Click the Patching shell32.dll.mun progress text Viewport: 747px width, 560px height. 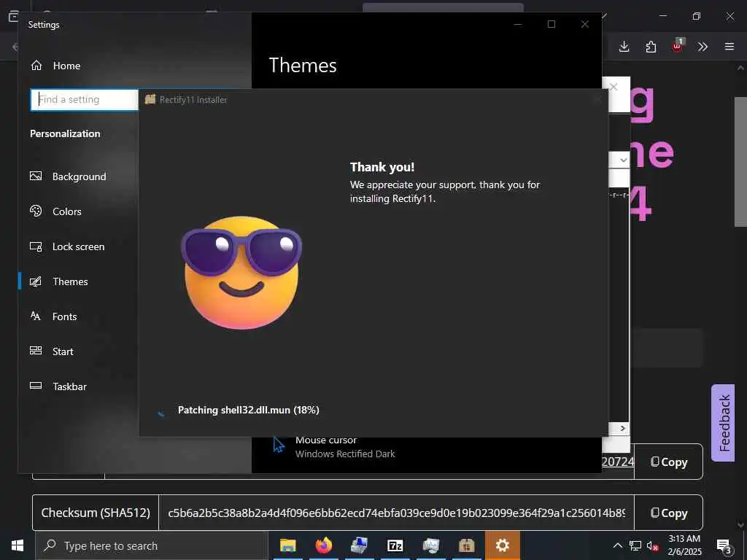(x=248, y=410)
